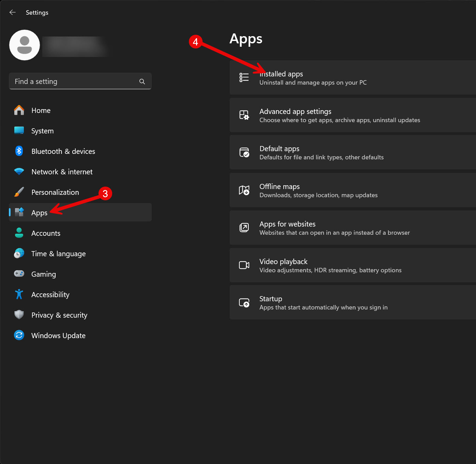Click the Privacy shield icon

coord(19,315)
